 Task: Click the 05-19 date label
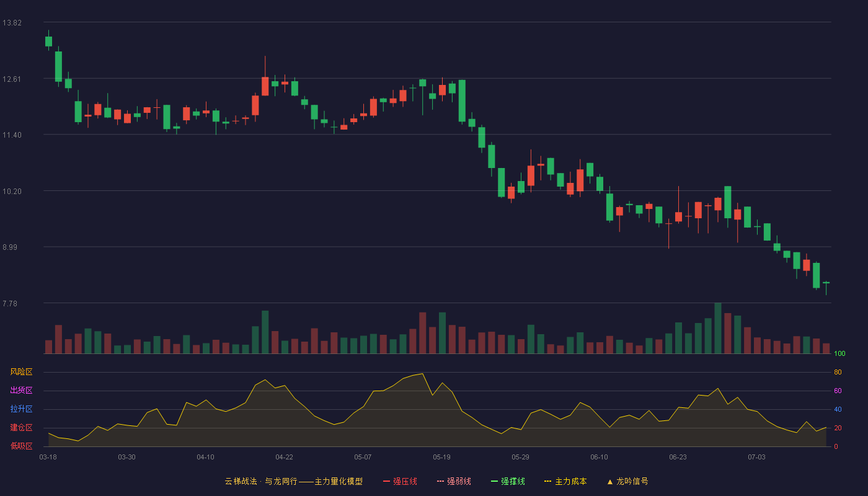441,457
